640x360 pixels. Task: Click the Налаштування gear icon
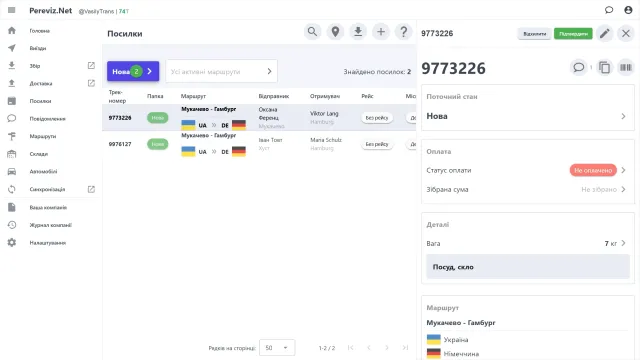click(12, 242)
